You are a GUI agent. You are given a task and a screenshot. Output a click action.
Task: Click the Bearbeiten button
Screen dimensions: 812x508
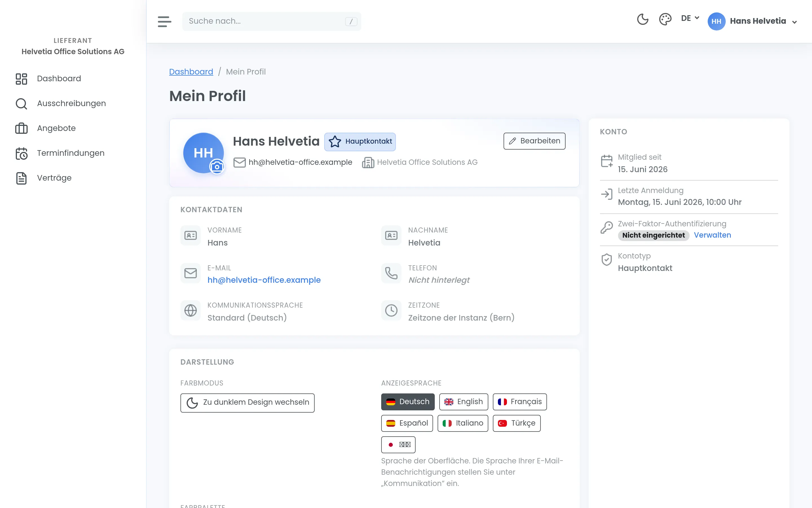(534, 141)
